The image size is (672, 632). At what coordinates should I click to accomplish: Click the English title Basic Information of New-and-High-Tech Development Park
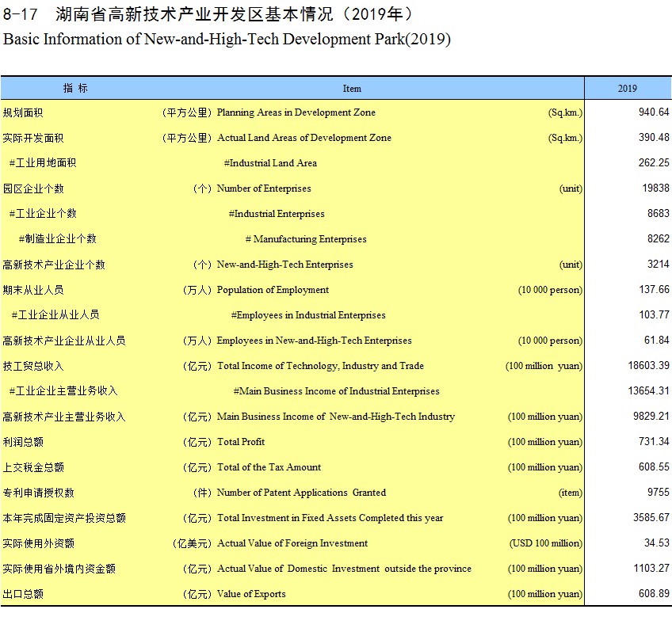(227, 39)
